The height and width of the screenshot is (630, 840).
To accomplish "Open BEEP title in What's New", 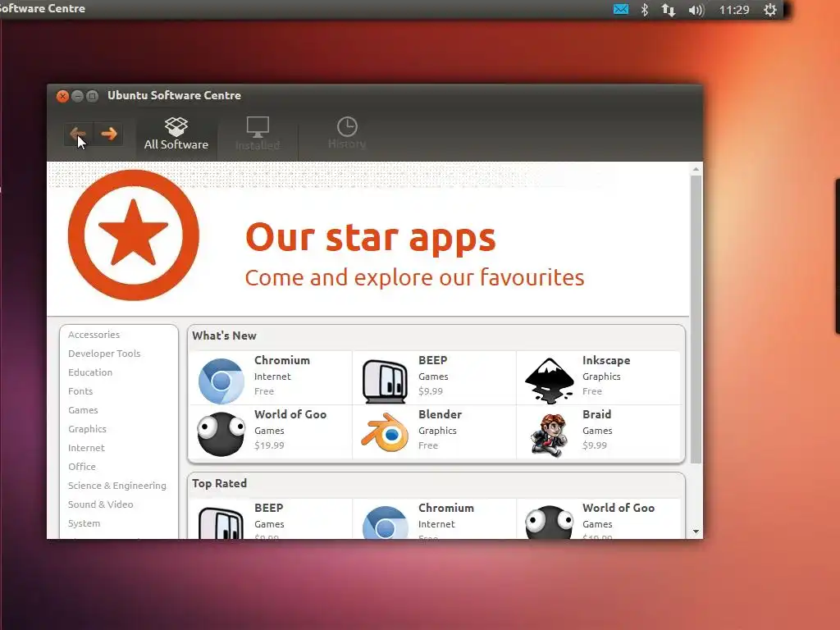I will click(x=433, y=361).
